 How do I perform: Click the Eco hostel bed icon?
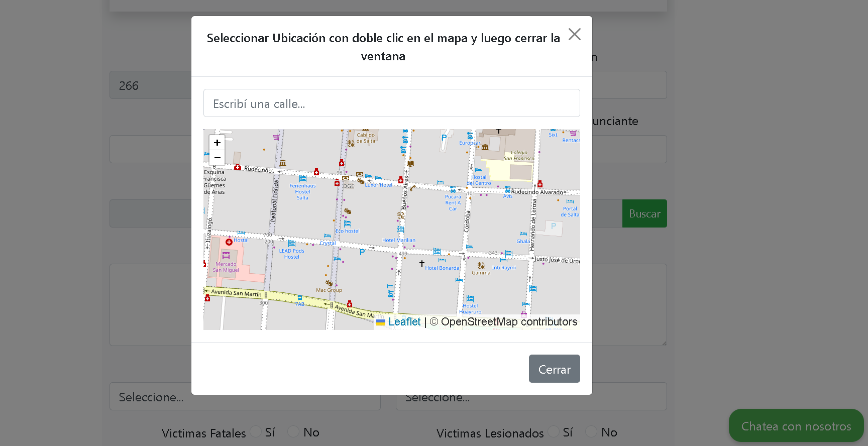coord(348,224)
